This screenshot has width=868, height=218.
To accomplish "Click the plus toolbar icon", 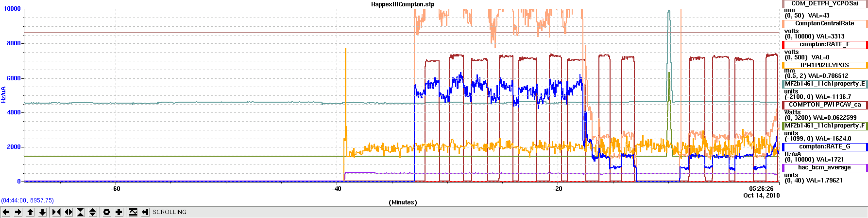I will [x=119, y=212].
